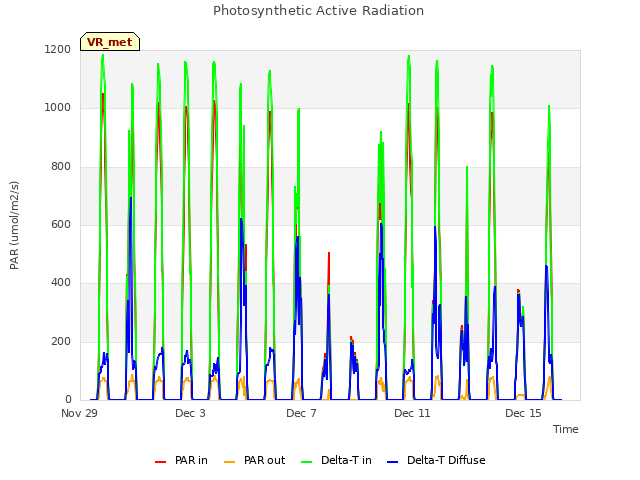
Task: Click the 1200 y-axis tick label
Action: (x=58, y=50)
